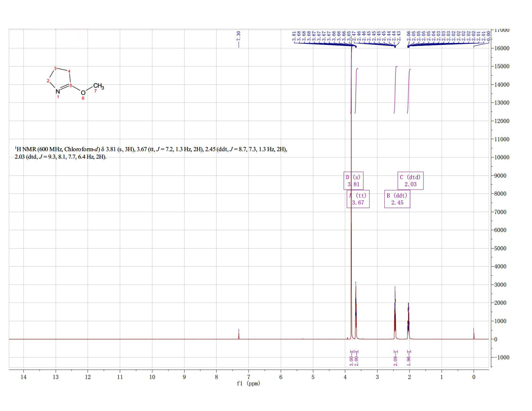Click the -1000 intensity axis tick label
Viewport: 532px width, 411px height.
tap(501, 357)
